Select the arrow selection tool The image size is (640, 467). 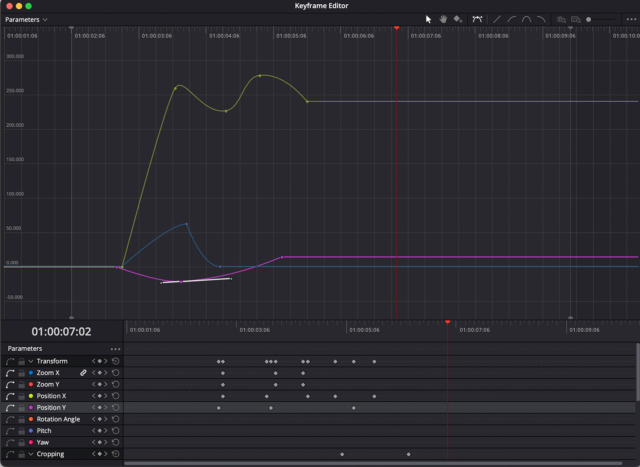tap(428, 19)
